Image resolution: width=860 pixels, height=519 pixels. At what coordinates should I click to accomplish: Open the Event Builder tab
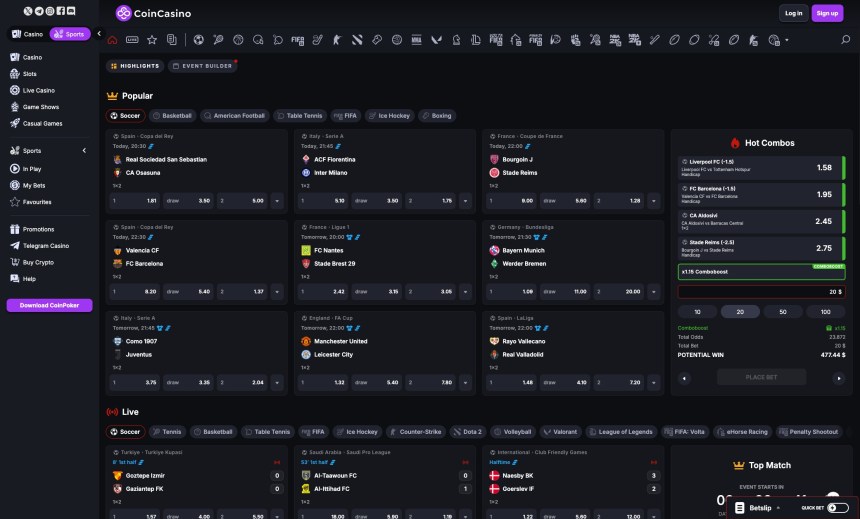coord(202,66)
